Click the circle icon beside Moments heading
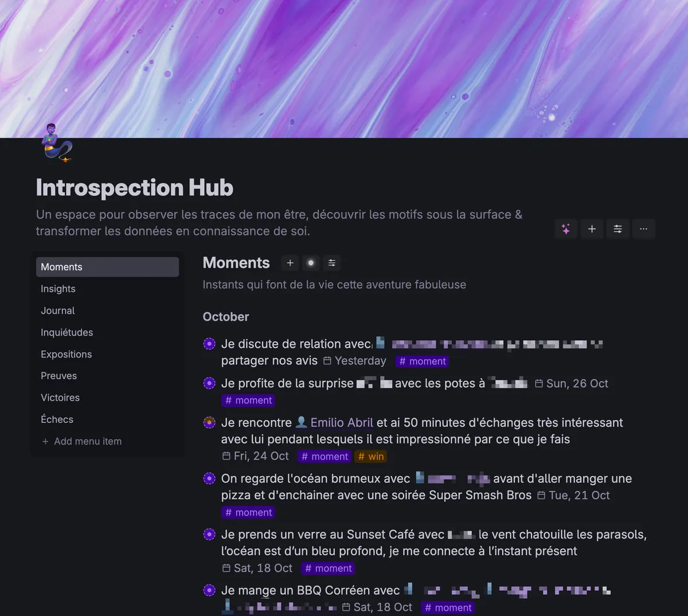The height and width of the screenshot is (616, 688). 311,263
